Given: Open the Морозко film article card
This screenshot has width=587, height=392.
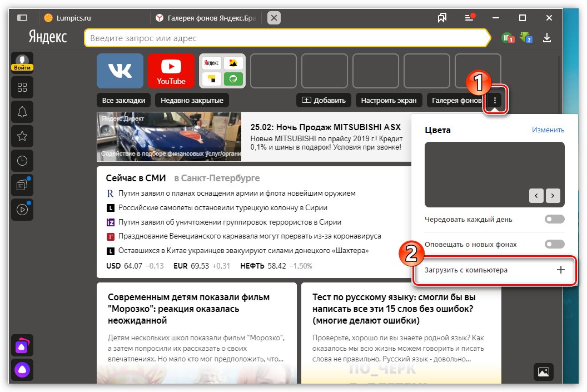Looking at the screenshot, I should point(197,333).
